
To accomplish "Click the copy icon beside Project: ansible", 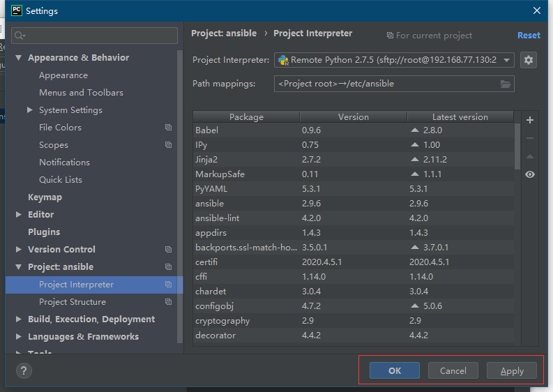I will 168,266.
